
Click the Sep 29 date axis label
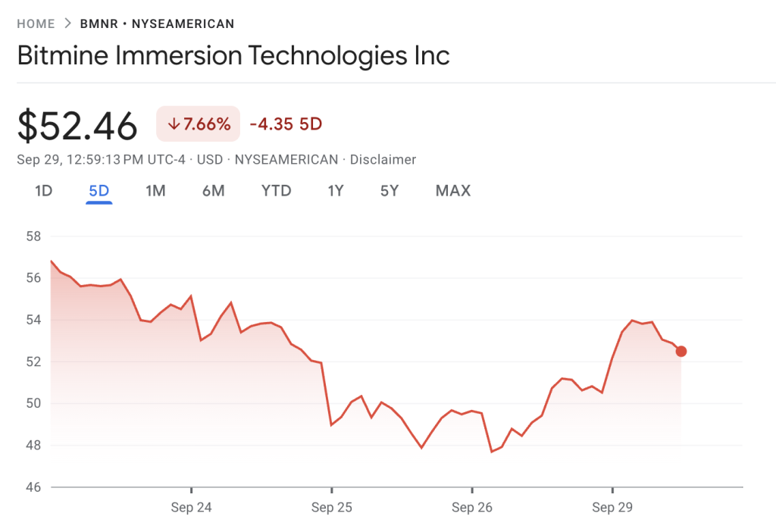click(612, 508)
